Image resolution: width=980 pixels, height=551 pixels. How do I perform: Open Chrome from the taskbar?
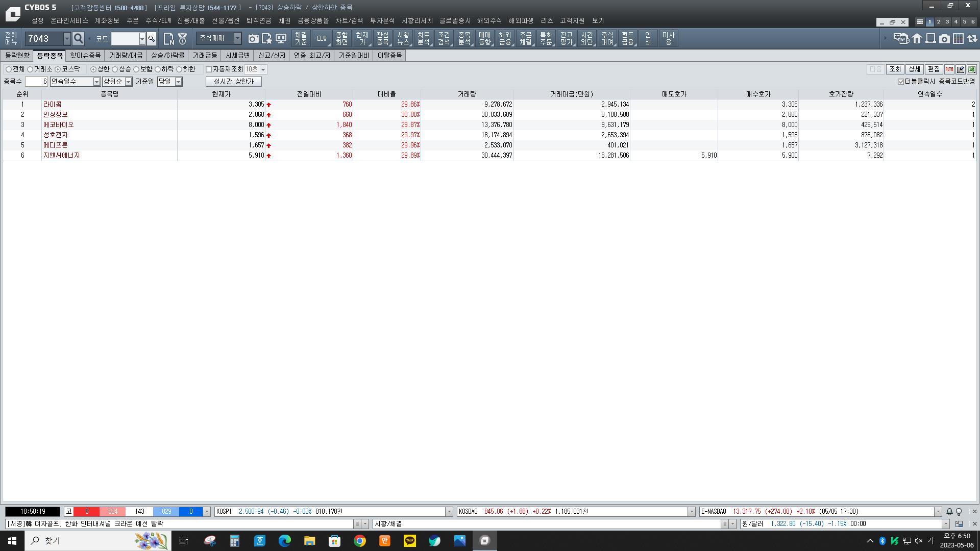[x=360, y=541]
